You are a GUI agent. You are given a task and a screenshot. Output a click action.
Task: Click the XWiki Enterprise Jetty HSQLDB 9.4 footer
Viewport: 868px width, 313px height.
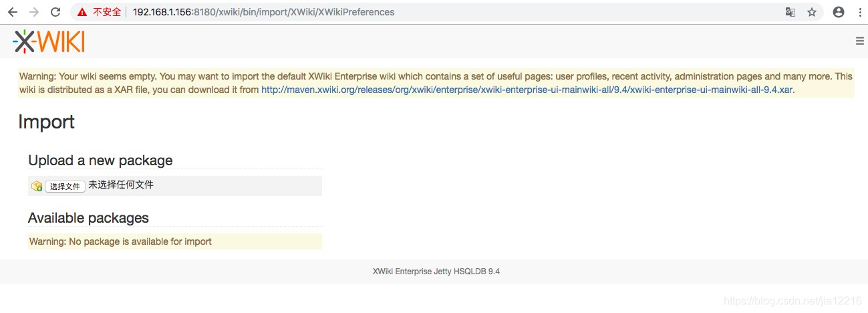coord(436,272)
